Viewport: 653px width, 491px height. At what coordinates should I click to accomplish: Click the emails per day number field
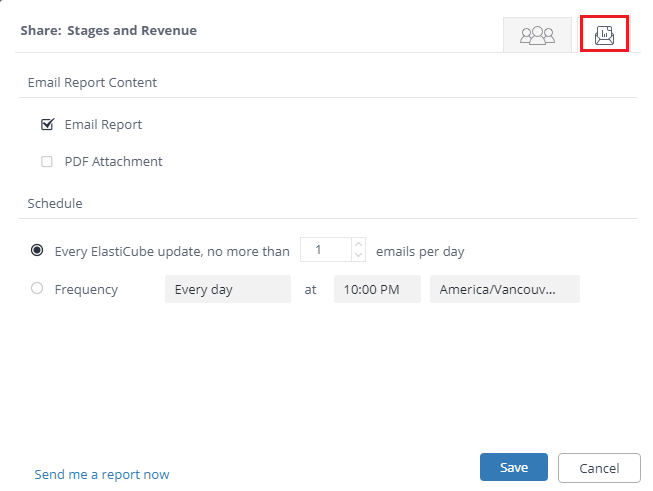(x=325, y=251)
